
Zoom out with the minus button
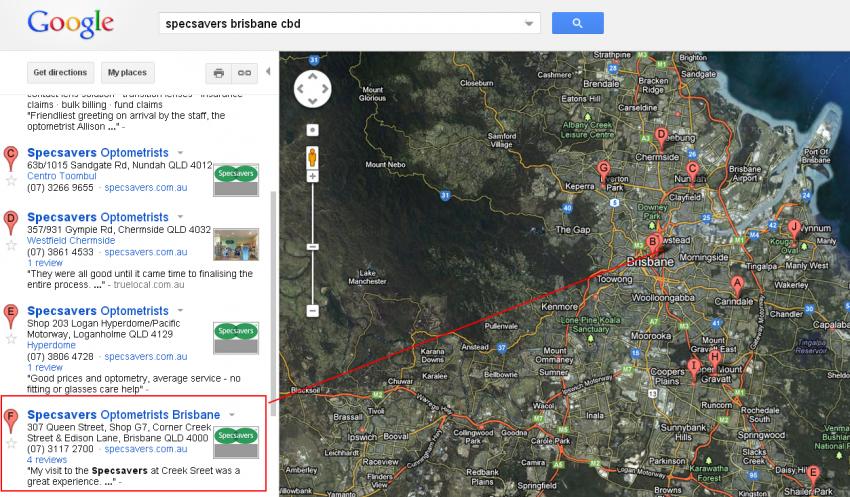312,311
